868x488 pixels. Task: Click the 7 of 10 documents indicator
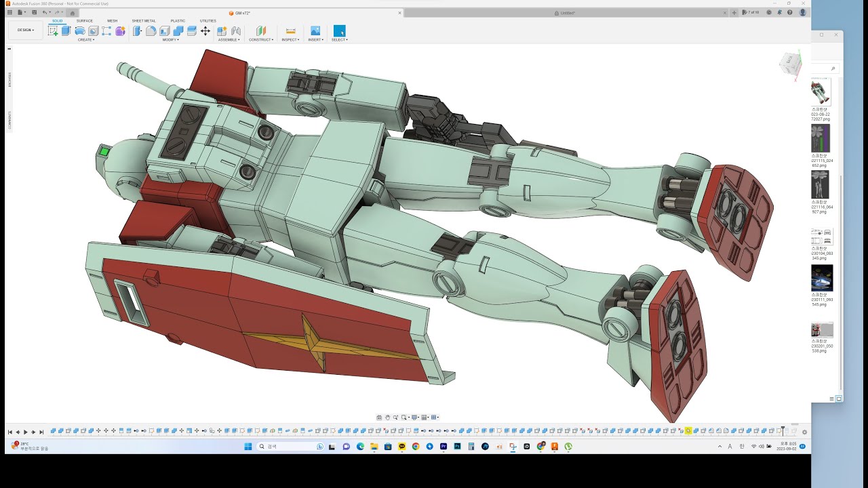[x=751, y=12]
